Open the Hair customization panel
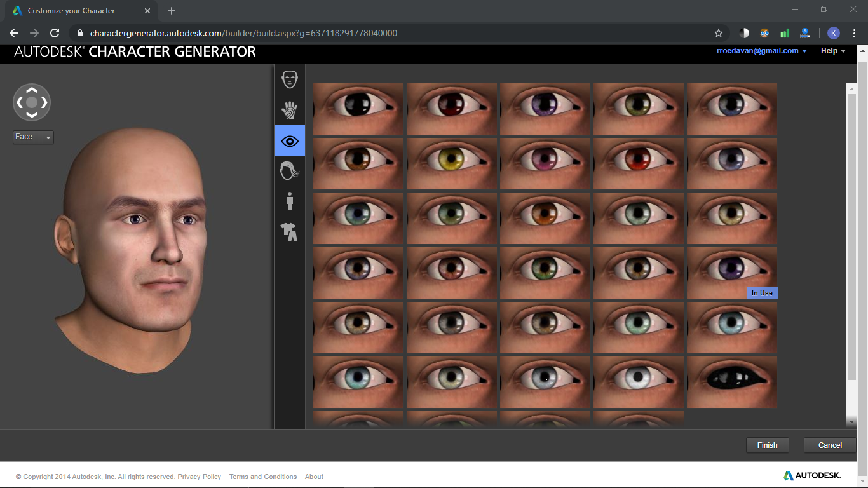Image resolution: width=868 pixels, height=488 pixels. pyautogui.click(x=289, y=171)
